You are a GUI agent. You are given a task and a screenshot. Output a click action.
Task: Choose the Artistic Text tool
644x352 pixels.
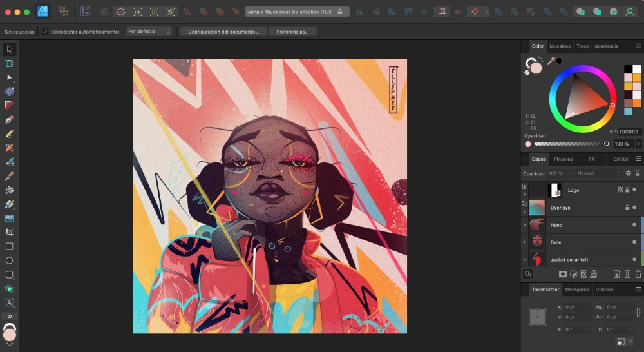[x=9, y=302]
